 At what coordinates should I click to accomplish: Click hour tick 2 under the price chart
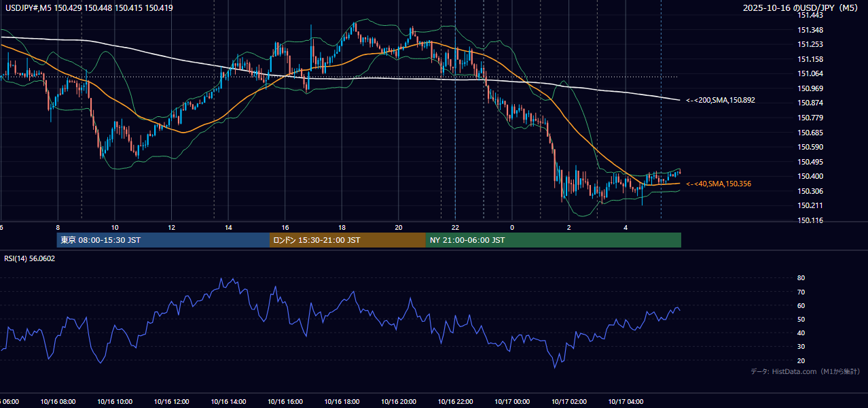569,228
